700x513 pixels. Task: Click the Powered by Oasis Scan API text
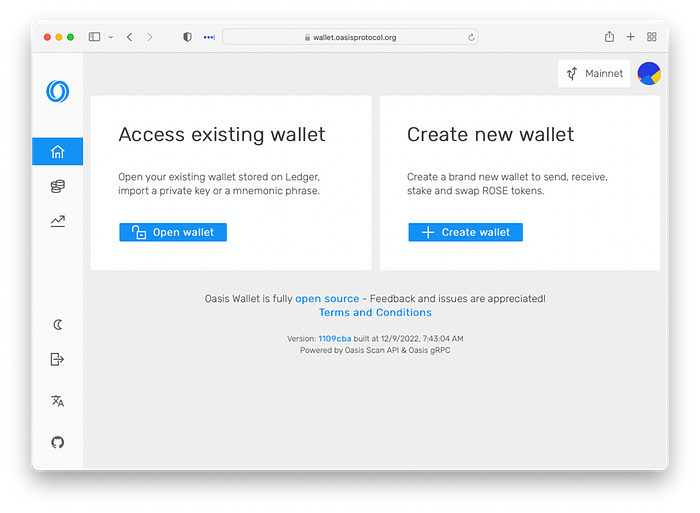point(375,350)
